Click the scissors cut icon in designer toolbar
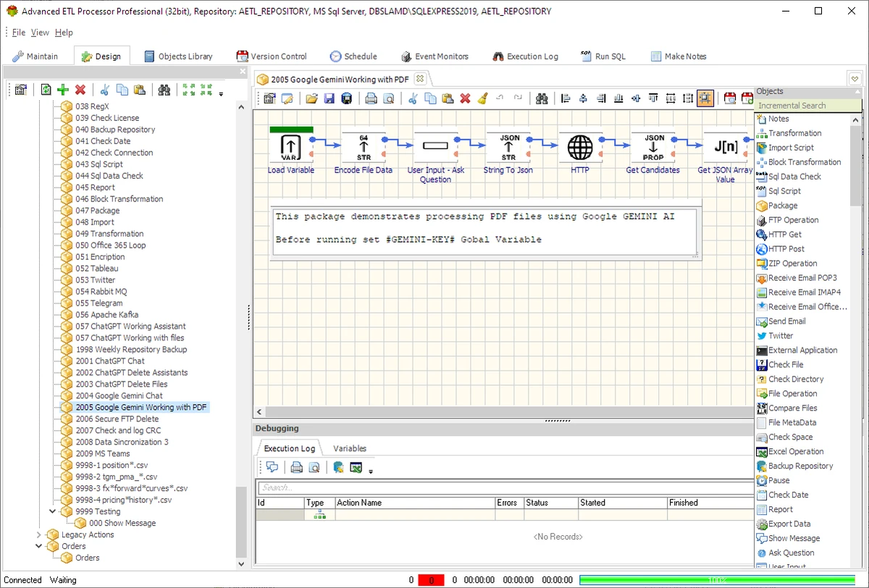The width and height of the screenshot is (869, 588). coord(413,98)
